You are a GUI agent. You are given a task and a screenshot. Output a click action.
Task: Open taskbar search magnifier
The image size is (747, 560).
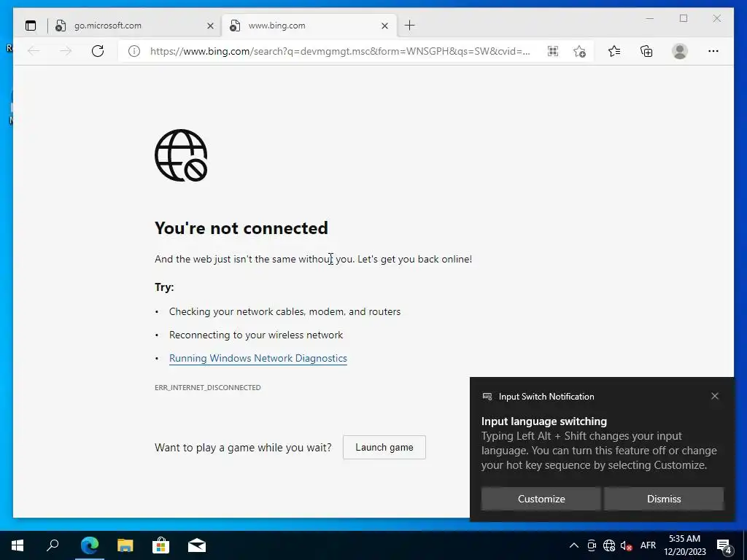pos(53,545)
